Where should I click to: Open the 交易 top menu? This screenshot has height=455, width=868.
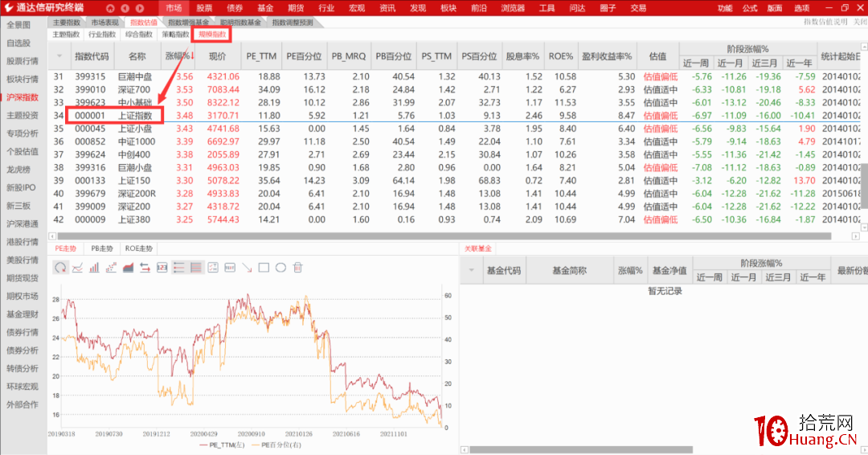pyautogui.click(x=637, y=8)
